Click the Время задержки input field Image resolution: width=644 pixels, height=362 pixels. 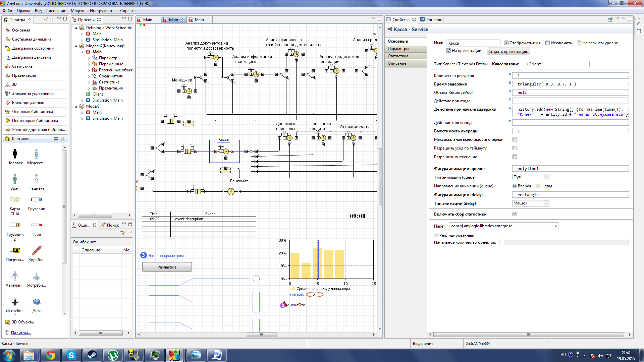coord(570,84)
